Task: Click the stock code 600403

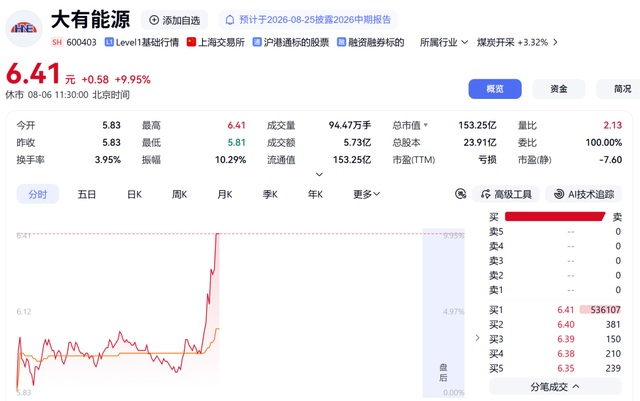Action: (x=81, y=42)
